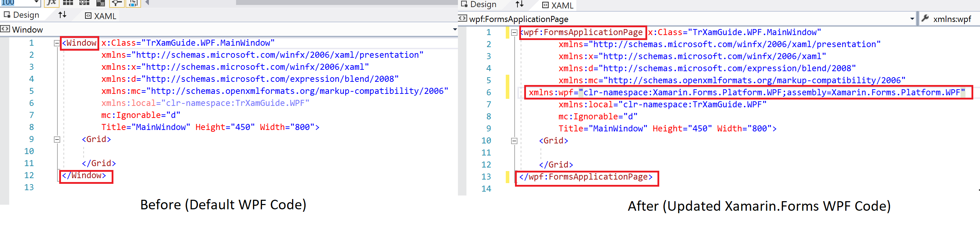Toggle the show snap grid icon

(x=68, y=3)
